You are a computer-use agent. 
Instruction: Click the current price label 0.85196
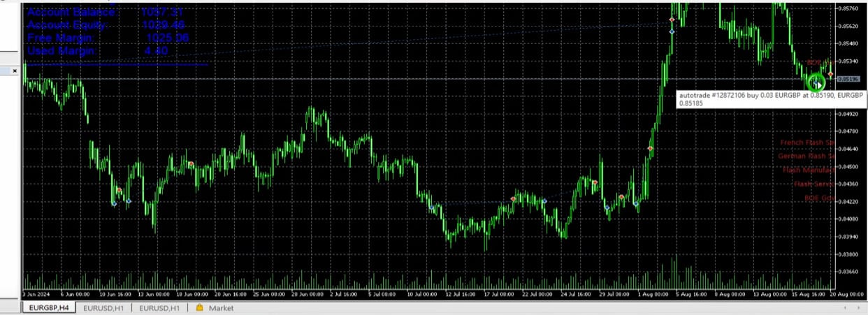pos(847,79)
